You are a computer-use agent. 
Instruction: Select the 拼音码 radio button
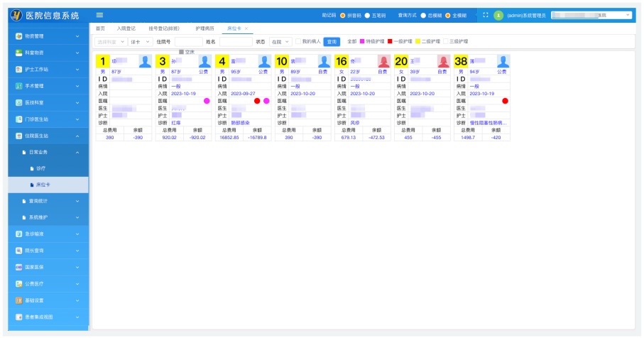coord(342,15)
